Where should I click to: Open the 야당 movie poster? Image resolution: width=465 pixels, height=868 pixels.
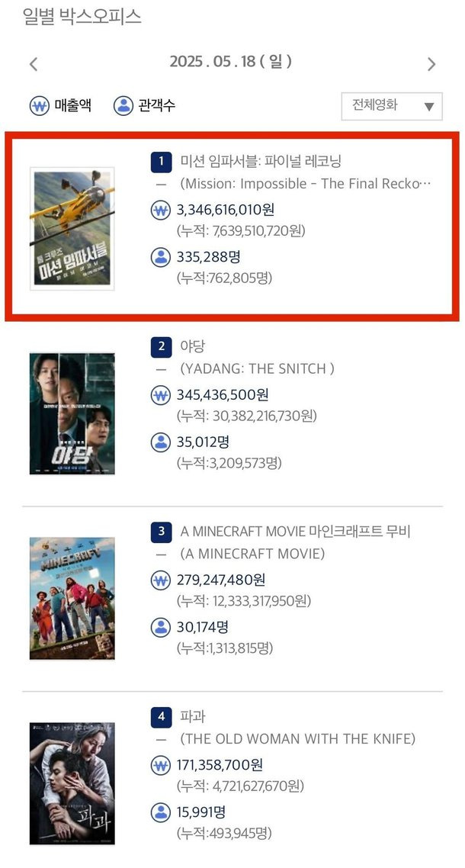(x=72, y=413)
